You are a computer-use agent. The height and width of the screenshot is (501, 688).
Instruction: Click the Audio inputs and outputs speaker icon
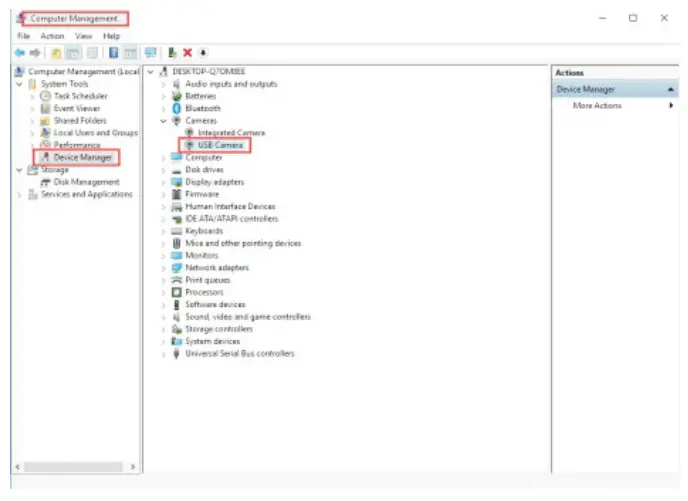pyautogui.click(x=176, y=84)
